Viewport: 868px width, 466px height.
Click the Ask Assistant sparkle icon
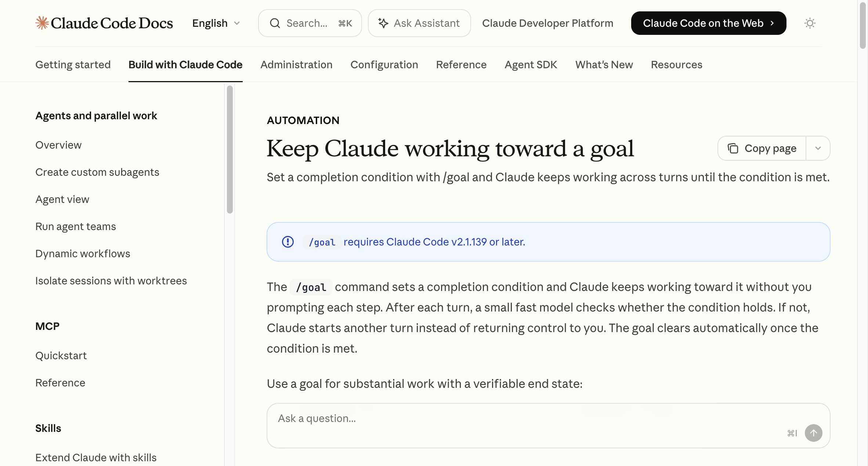383,23
